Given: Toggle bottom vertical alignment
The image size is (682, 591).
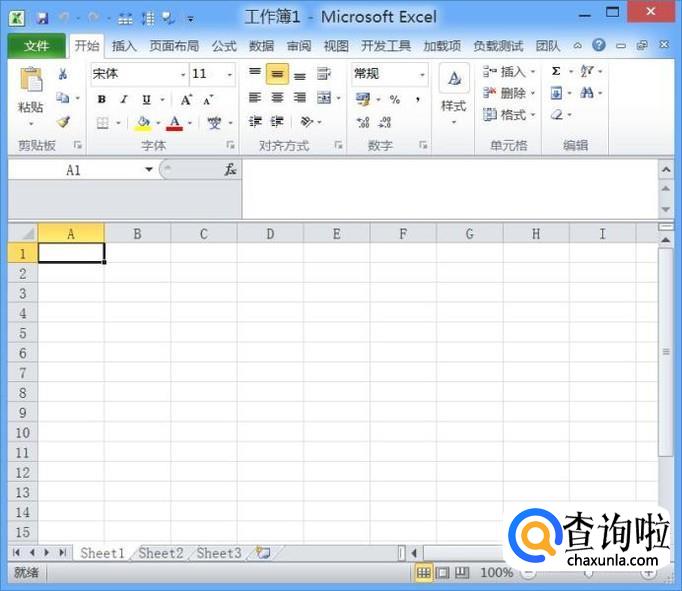Looking at the screenshot, I should click(299, 77).
